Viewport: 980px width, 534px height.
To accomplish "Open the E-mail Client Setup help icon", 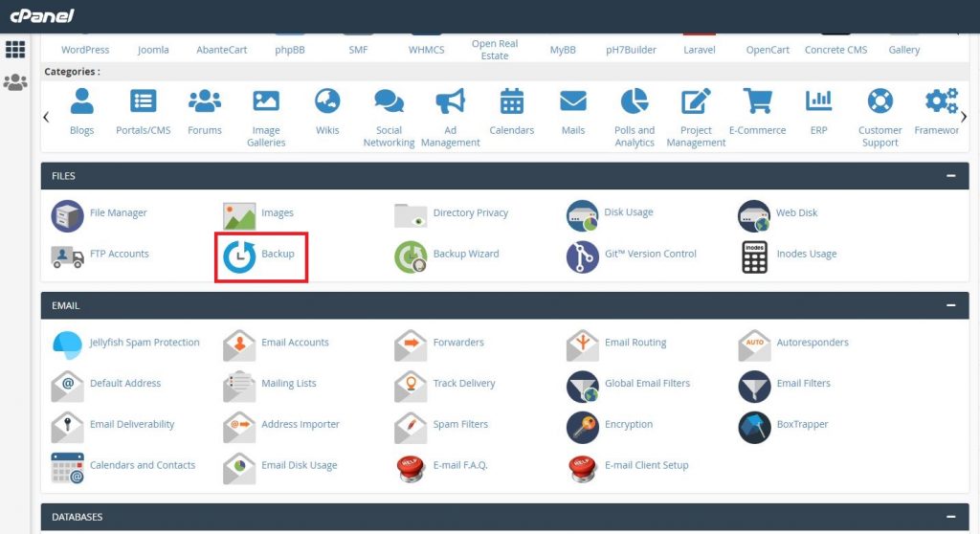I will (583, 468).
